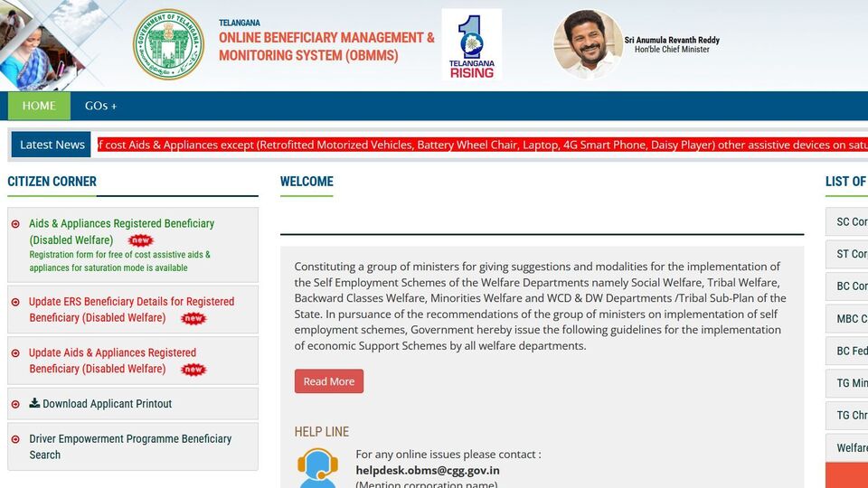Click bullet icon beside Download Applicant Printout

pyautogui.click(x=15, y=405)
